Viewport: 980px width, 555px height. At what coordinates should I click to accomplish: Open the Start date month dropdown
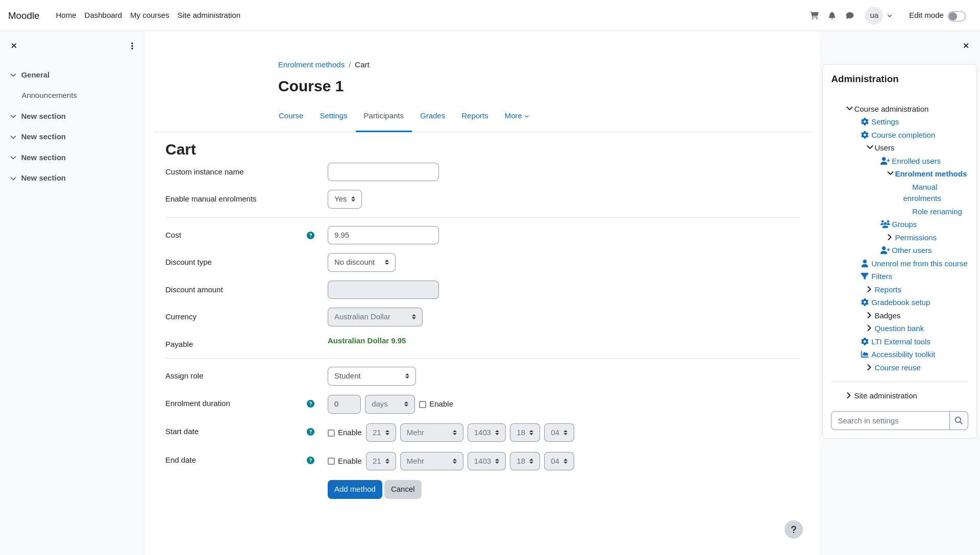coord(432,433)
